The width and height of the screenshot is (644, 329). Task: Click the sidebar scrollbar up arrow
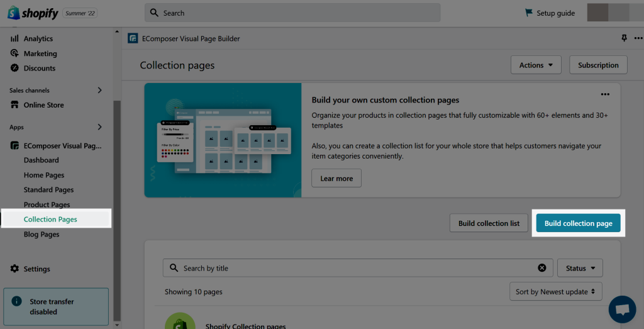pos(117,31)
